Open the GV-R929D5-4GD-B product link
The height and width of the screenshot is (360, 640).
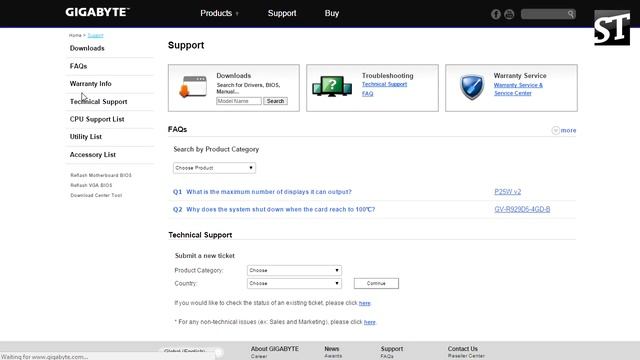[522, 209]
